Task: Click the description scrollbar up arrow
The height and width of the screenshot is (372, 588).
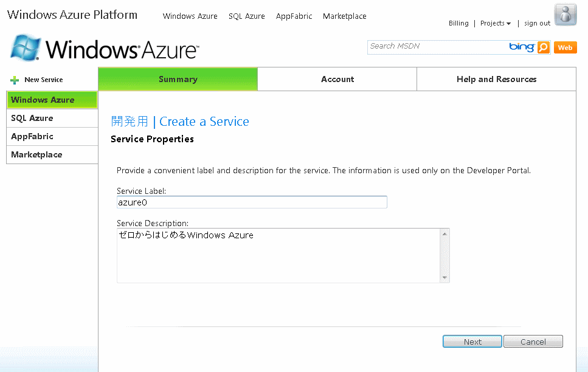Action: point(444,234)
